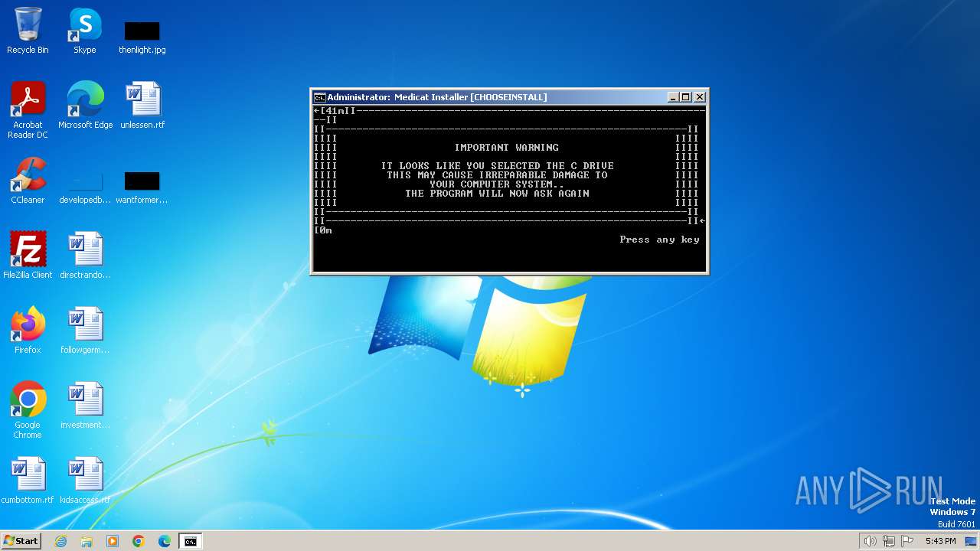
Task: Select the command prompt taskbar button
Action: tap(190, 541)
